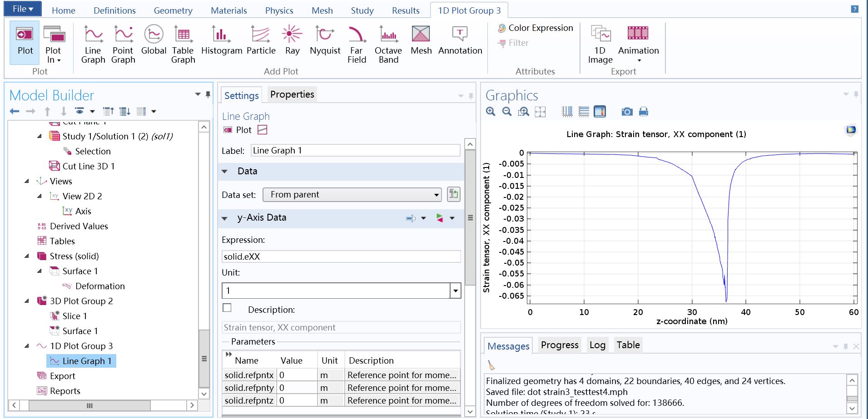This screenshot has width=868, height=419.
Task: Toggle the legend display in Graphics toolbar
Action: coord(600,112)
